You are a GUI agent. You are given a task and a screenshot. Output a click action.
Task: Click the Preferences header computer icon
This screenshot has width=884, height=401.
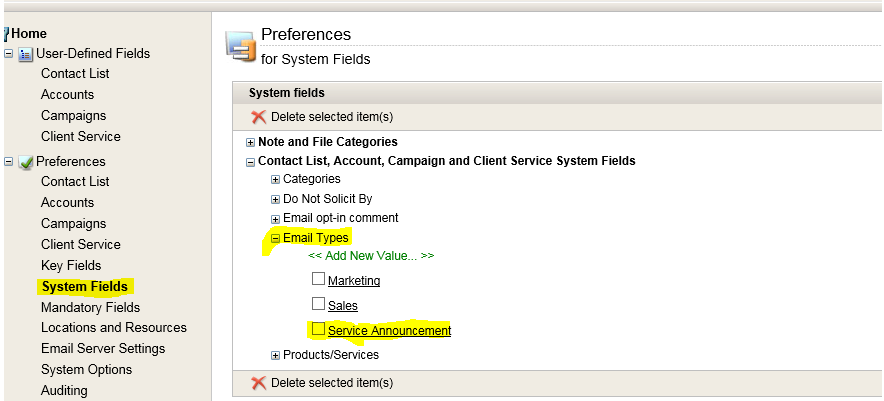pyautogui.click(x=241, y=48)
